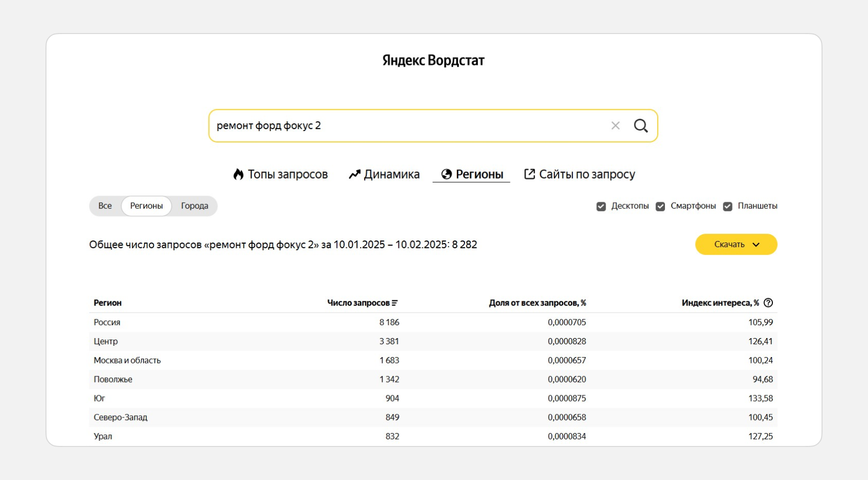Select the Регионы segmented filter pill
868x480 pixels.
click(x=146, y=205)
